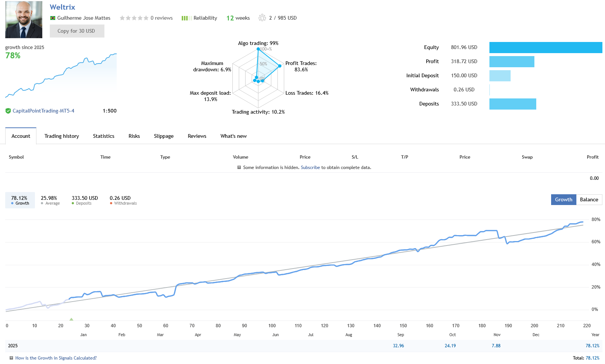This screenshot has height=364, width=605.
Task: Click the Brazil flag icon beside author name
Action: [x=53, y=18]
